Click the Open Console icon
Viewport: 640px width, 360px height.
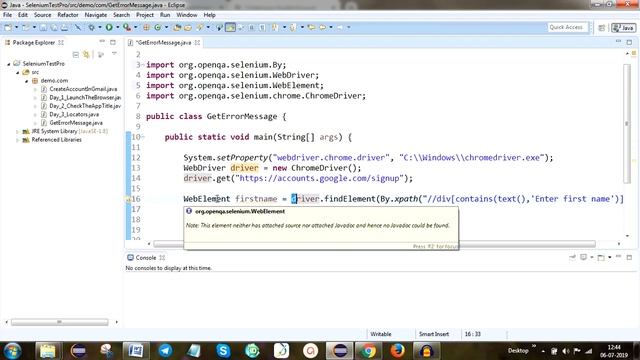point(601,258)
